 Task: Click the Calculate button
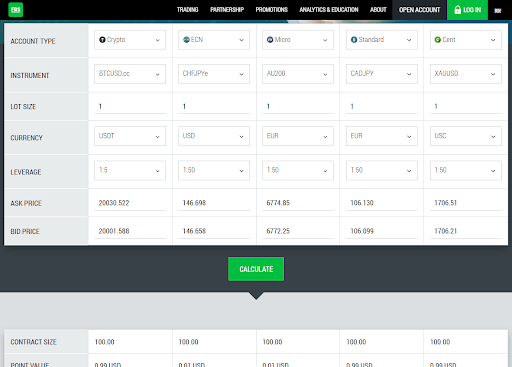coord(256,269)
